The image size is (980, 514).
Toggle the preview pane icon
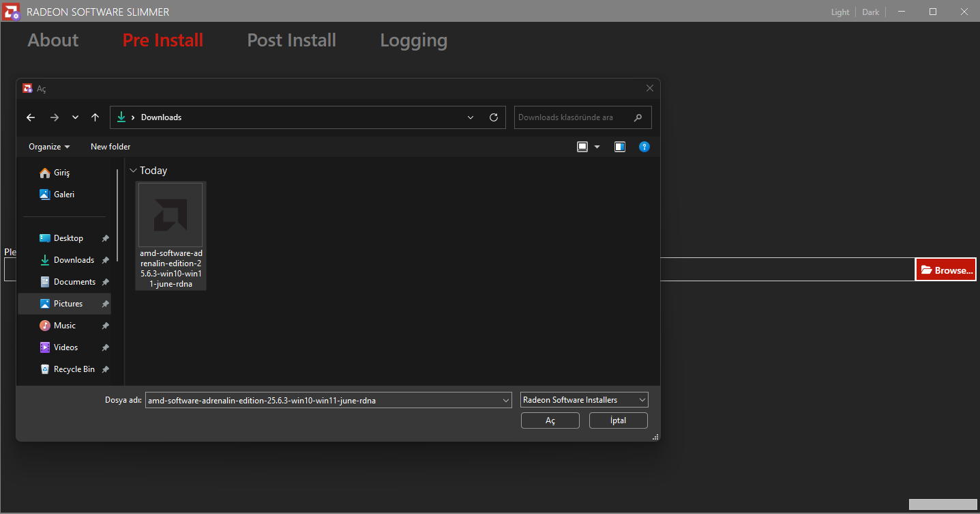click(x=620, y=147)
